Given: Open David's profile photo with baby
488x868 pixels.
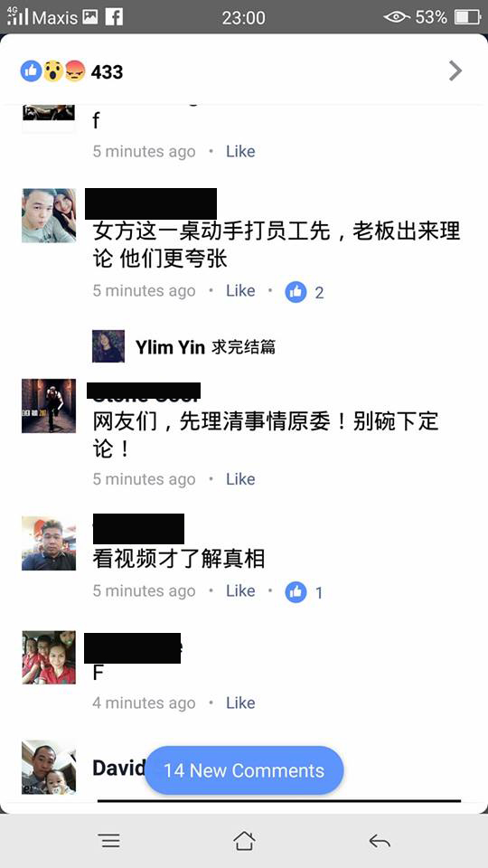Looking at the screenshot, I should pos(49,768).
